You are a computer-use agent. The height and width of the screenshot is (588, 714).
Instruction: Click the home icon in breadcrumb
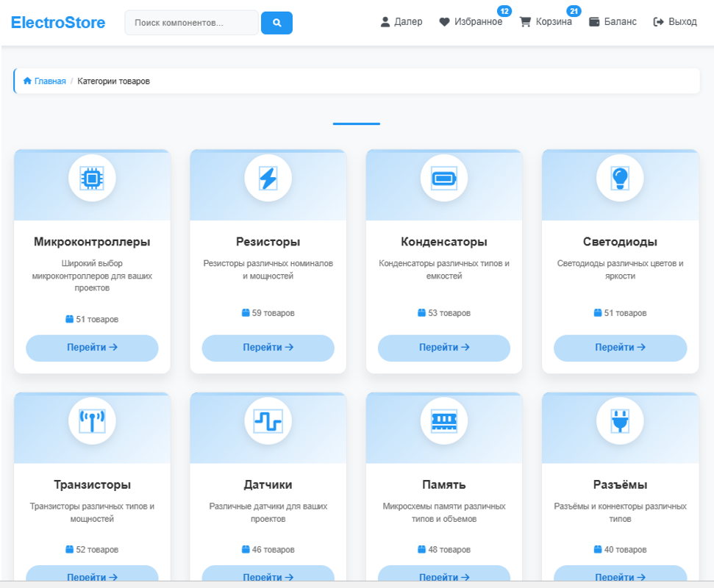point(27,81)
